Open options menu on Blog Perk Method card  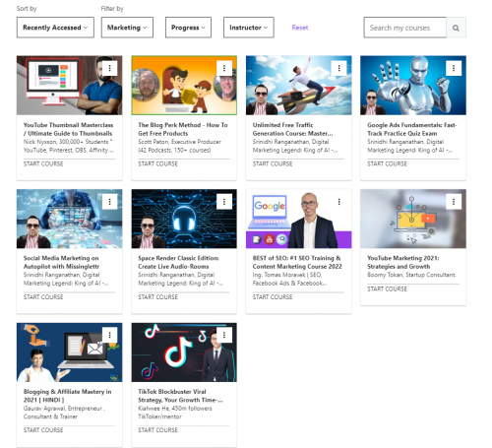(x=224, y=68)
